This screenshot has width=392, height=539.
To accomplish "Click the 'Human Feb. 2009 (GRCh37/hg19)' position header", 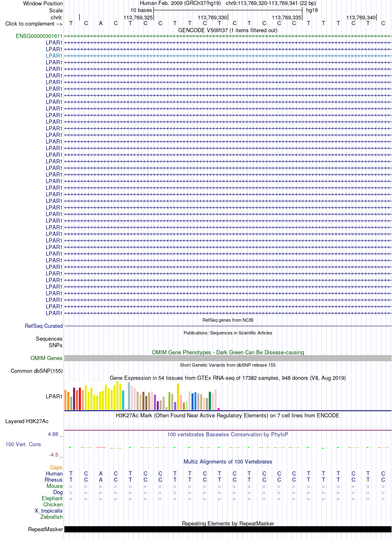I will 180,3.
